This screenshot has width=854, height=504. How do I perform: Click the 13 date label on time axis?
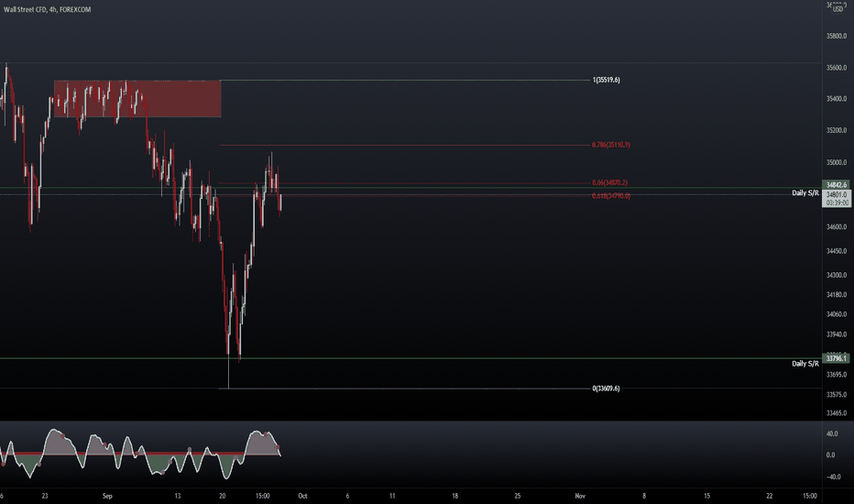tap(178, 496)
